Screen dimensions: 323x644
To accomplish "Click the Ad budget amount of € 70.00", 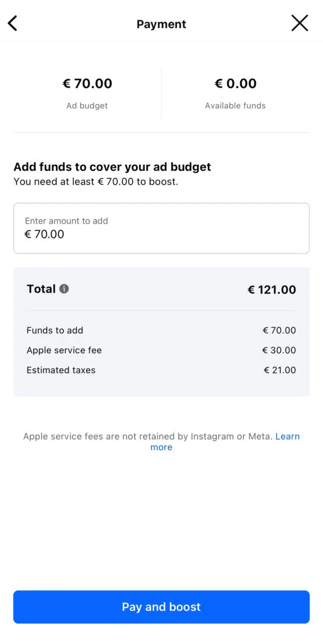I will click(87, 83).
